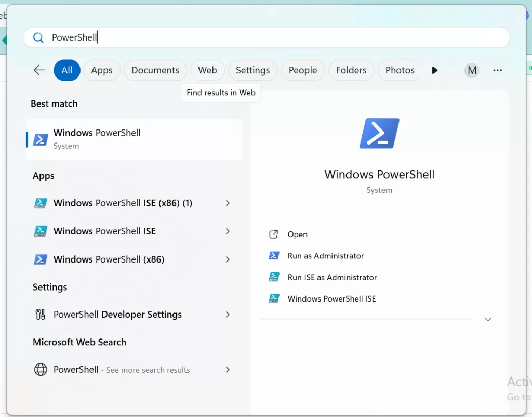
Task: Click the Run as Administrator icon
Action: point(274,255)
